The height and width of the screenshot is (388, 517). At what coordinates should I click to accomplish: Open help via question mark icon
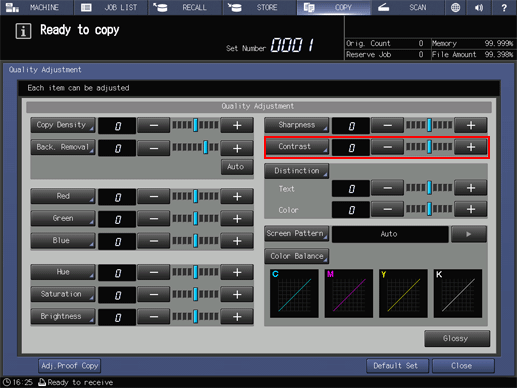[x=504, y=7]
